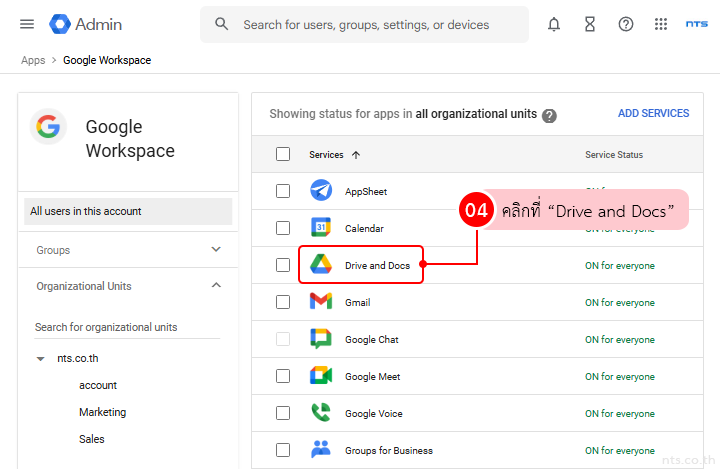Click the Drive and Docs icon
Viewport: 720px width, 469px height.
click(320, 265)
